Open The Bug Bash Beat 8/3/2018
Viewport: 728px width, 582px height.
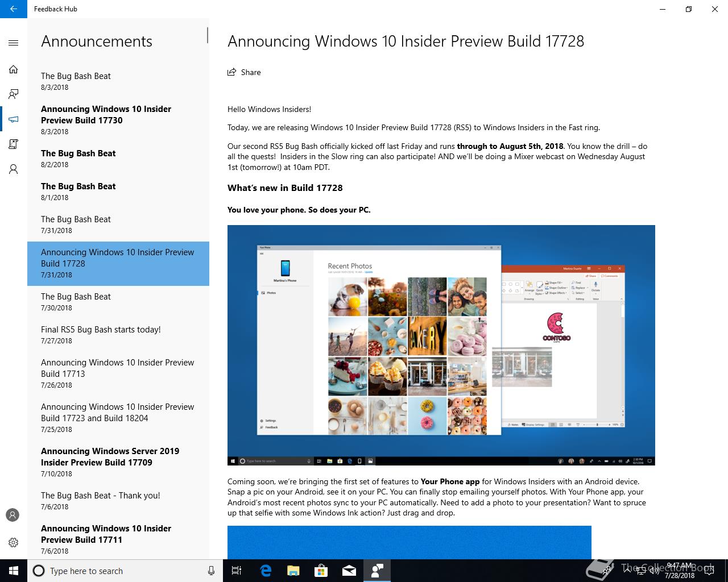[x=118, y=81]
